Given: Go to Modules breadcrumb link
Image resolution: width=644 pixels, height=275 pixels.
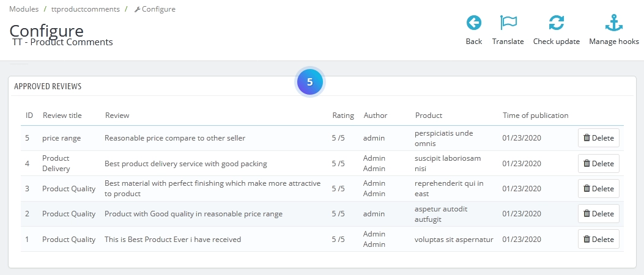Looking at the screenshot, I should 24,9.
